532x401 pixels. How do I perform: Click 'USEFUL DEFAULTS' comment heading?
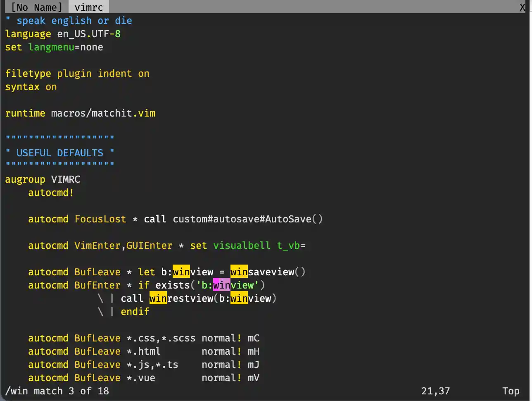tap(60, 153)
